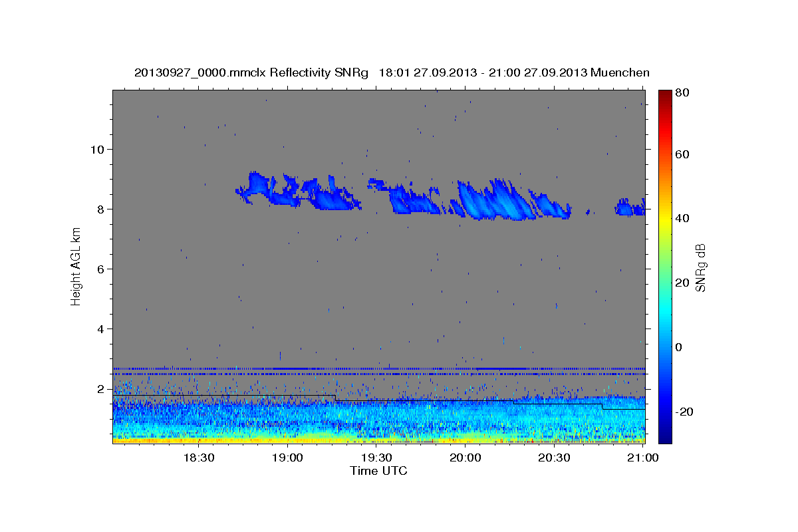Viewport: 798px width, 532px height.
Task: Click the colorbar value 80
Action: [x=682, y=92]
